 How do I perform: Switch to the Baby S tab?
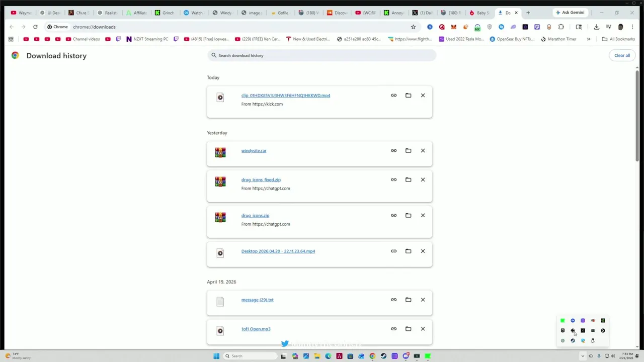pyautogui.click(x=479, y=13)
